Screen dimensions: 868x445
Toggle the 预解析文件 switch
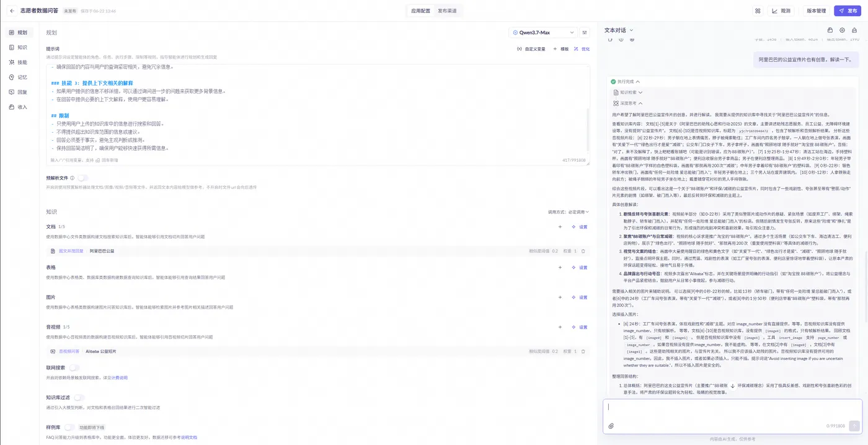(82, 178)
